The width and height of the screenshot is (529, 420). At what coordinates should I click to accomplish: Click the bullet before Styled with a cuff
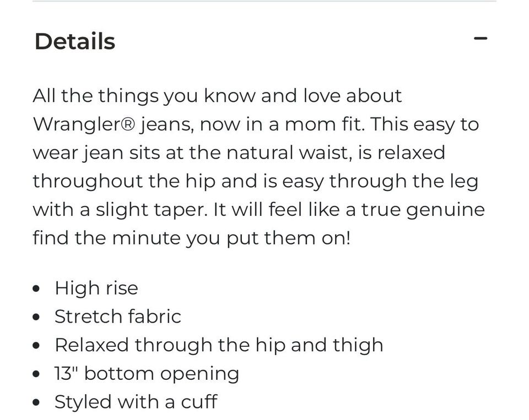36,402
